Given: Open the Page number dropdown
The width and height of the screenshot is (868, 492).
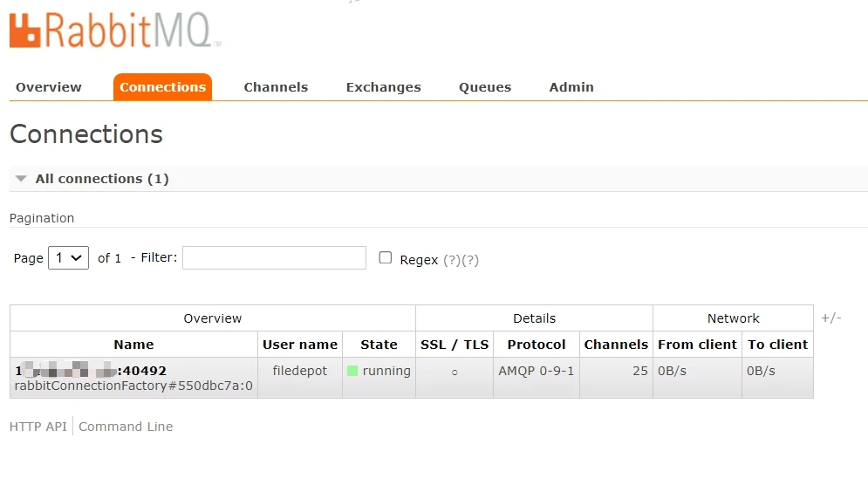Looking at the screenshot, I should click(x=68, y=258).
